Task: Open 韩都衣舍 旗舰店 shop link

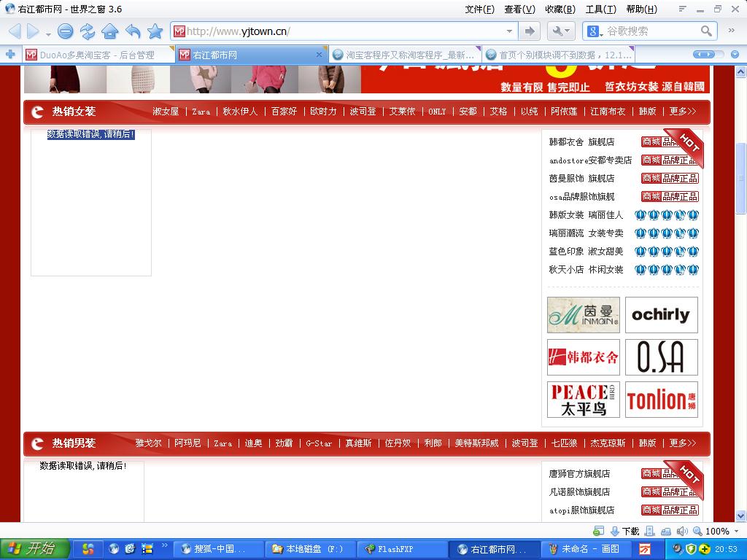Action: pyautogui.click(x=581, y=142)
